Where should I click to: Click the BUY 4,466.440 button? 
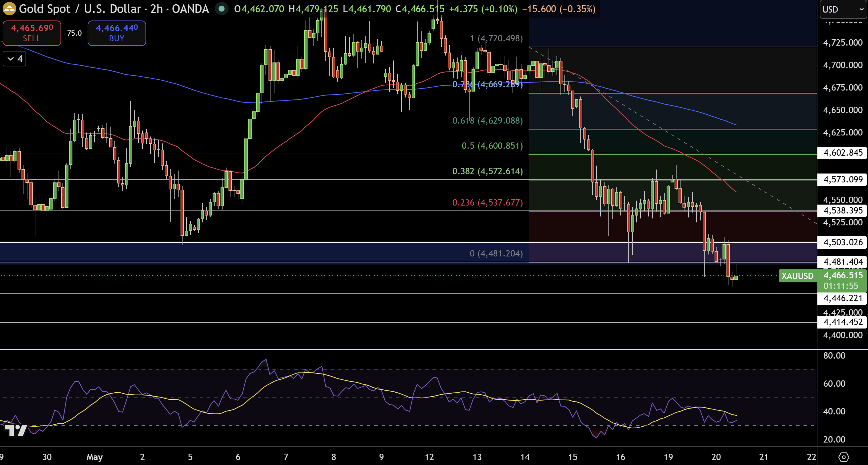(117, 33)
